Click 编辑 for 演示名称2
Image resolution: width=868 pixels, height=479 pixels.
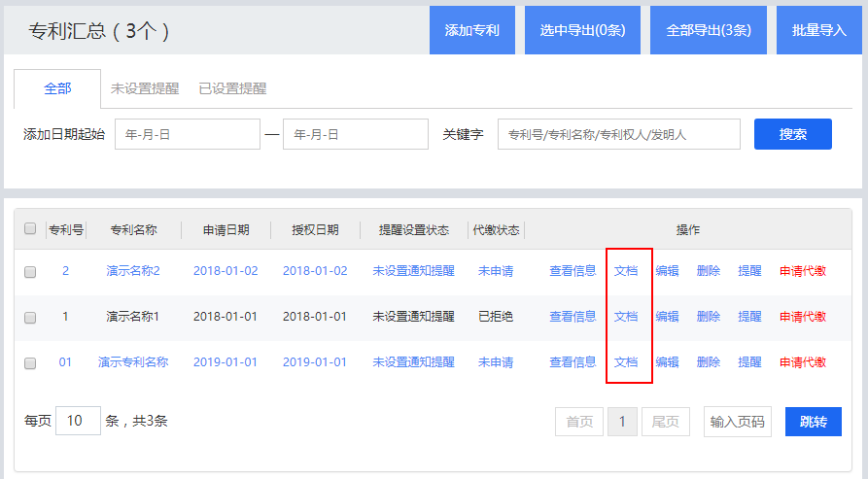point(667,270)
